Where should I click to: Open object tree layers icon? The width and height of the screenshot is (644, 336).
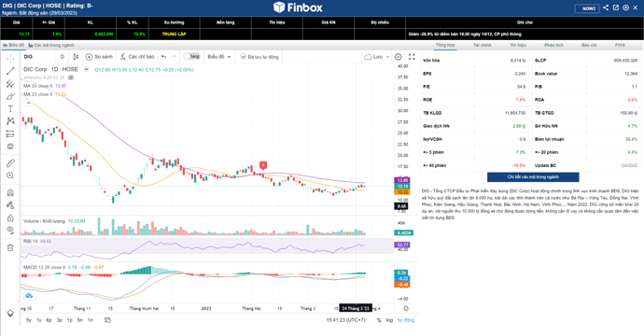(10, 314)
